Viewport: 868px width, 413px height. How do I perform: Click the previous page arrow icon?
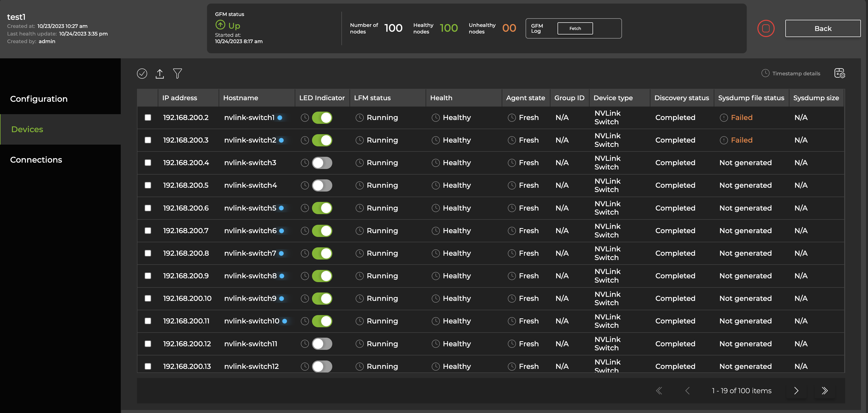coord(688,391)
